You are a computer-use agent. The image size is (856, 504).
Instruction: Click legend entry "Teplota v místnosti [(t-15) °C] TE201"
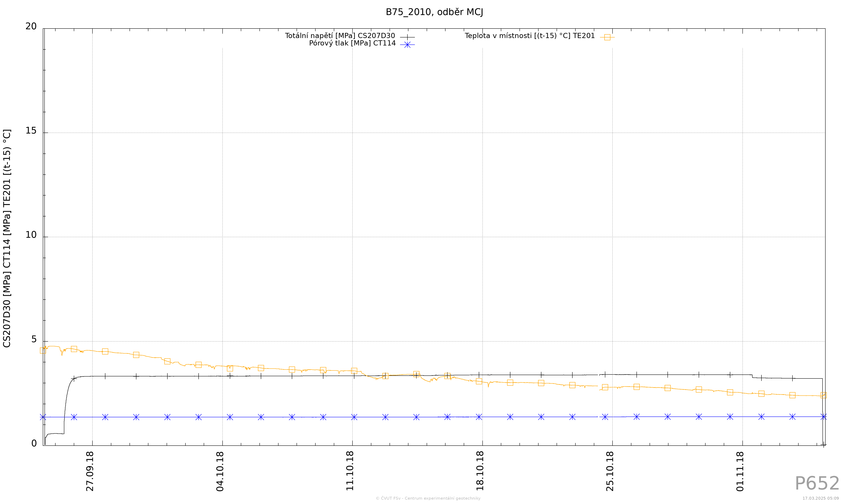click(530, 36)
